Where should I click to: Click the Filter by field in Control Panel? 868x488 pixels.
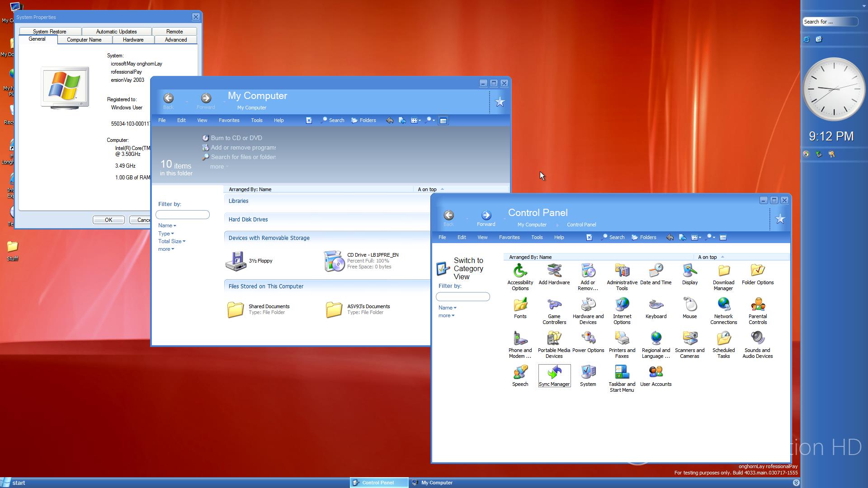point(462,297)
